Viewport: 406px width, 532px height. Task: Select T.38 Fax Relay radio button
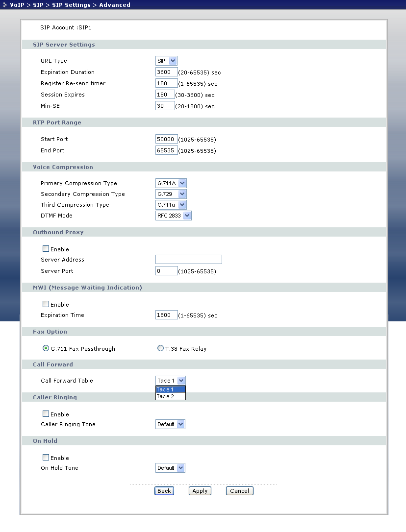160,348
